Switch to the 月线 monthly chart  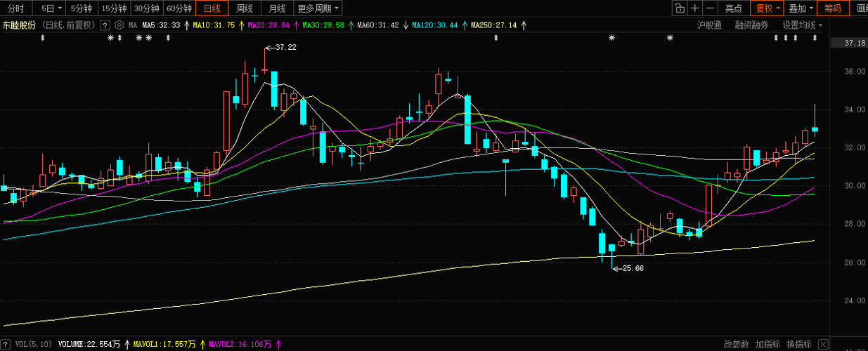point(277,8)
